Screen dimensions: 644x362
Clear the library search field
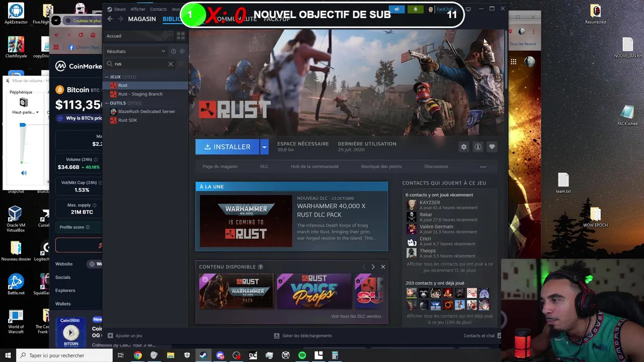click(x=171, y=64)
